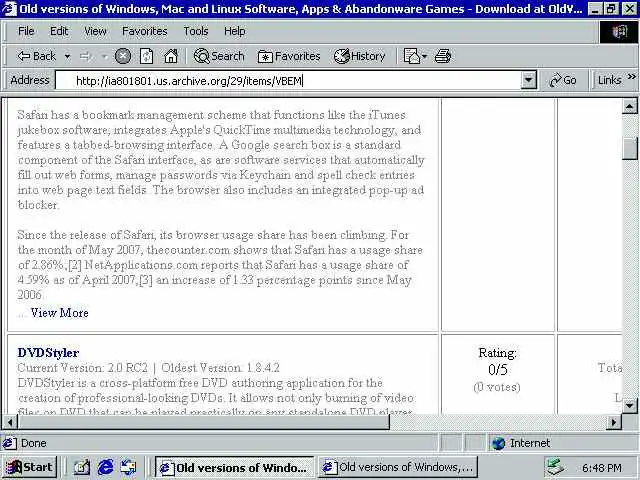The height and width of the screenshot is (480, 640).
Task: Expand the Links toolbar chevron
Action: tap(632, 77)
